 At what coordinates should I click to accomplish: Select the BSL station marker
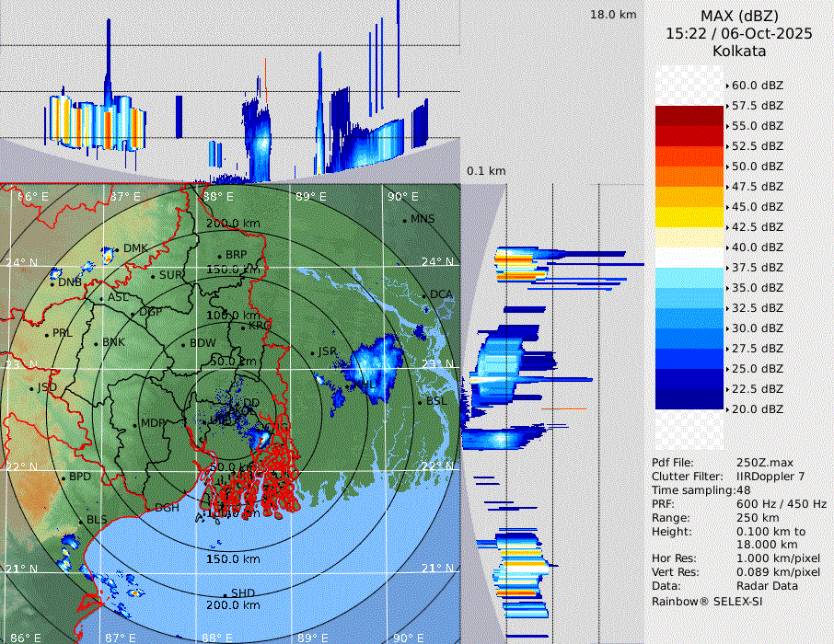tap(420, 402)
